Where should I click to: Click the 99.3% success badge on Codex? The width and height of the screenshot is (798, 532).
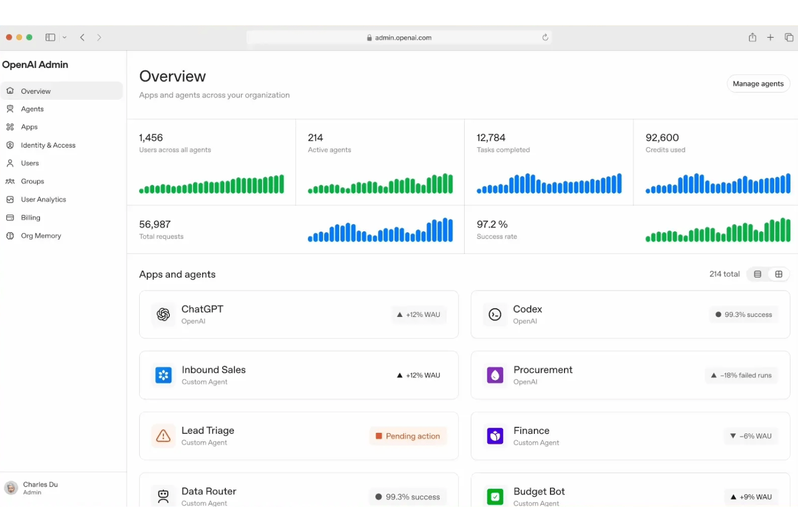(x=744, y=315)
